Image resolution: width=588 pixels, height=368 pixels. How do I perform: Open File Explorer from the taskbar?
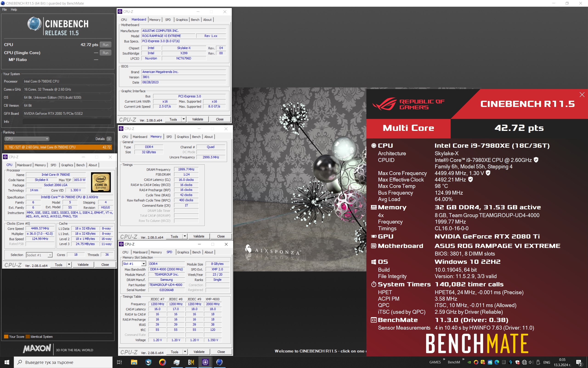(134, 362)
